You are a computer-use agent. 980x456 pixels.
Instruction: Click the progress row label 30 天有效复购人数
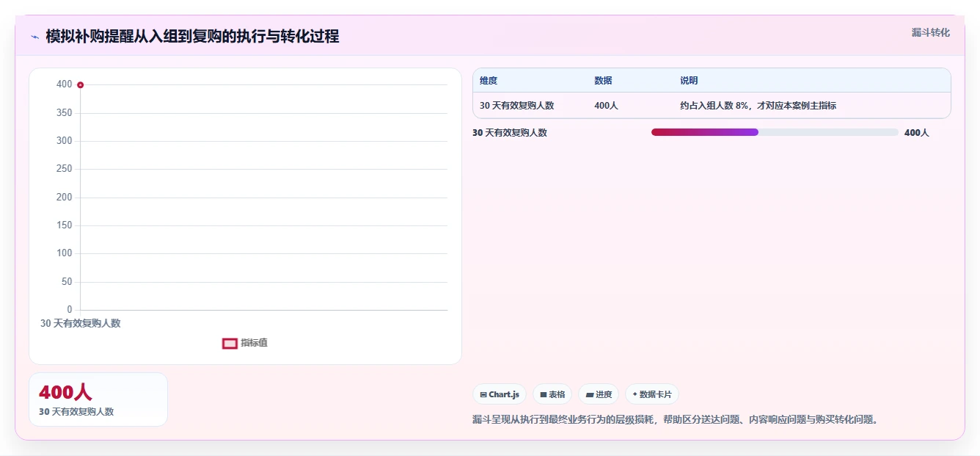pos(510,133)
